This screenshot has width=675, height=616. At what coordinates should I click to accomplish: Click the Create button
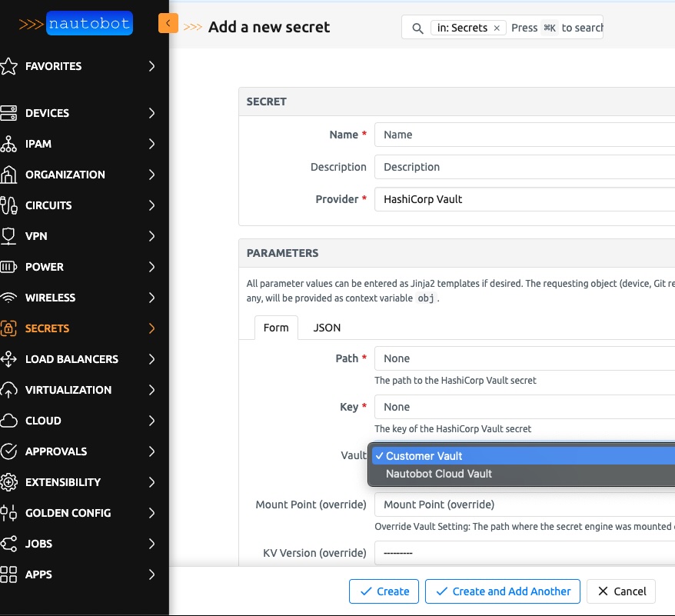coord(384,591)
